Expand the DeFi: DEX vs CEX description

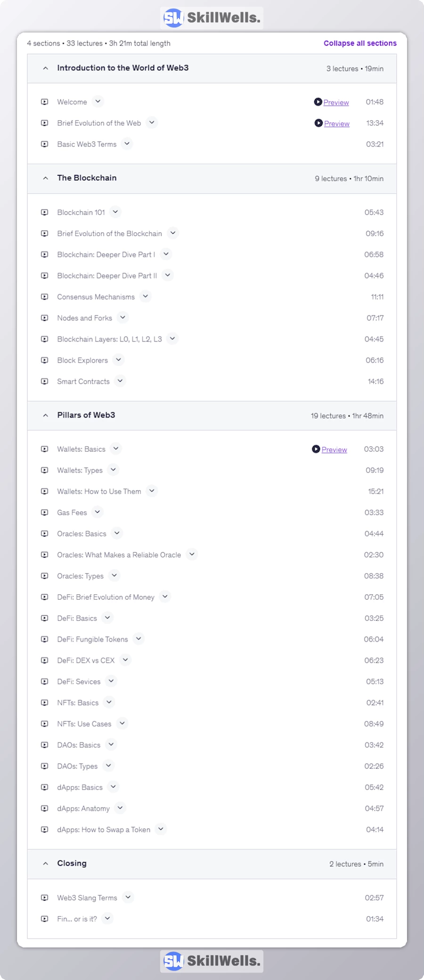(125, 660)
